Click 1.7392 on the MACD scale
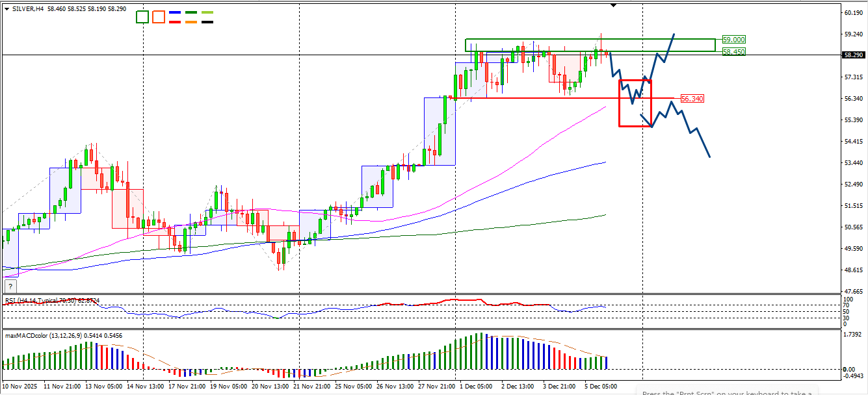Image resolution: width=868 pixels, height=395 pixels. tap(853, 333)
